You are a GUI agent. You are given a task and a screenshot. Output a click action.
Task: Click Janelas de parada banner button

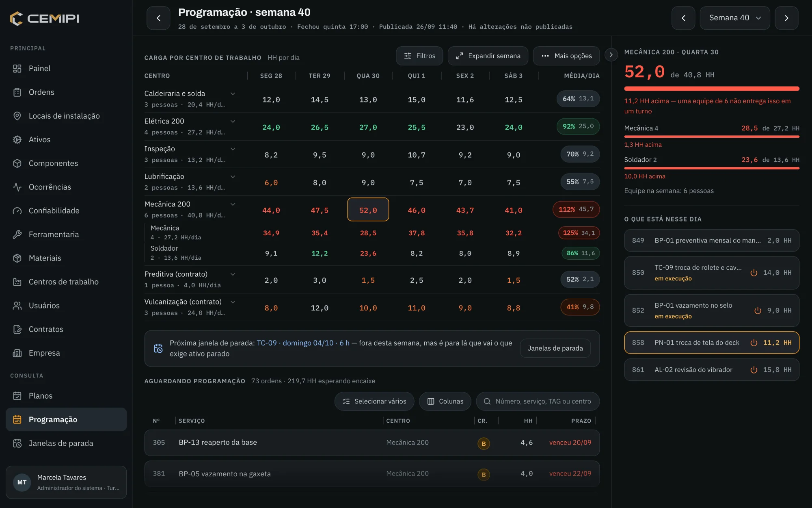click(555, 348)
